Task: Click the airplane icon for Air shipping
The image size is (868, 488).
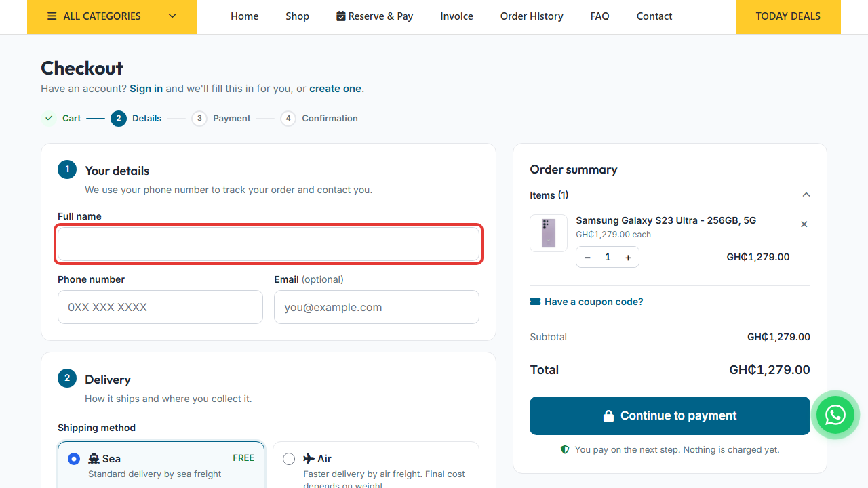Action: tap(309, 459)
